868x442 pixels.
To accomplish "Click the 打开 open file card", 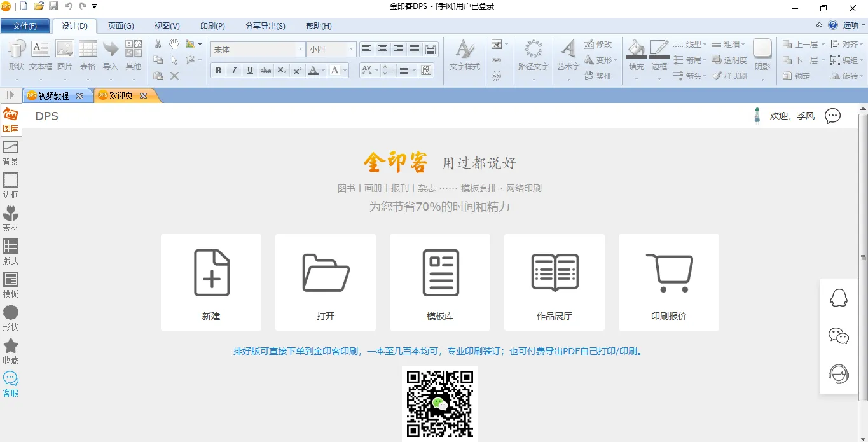I will (326, 282).
